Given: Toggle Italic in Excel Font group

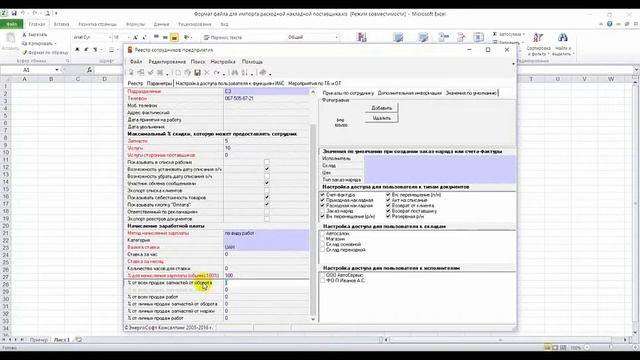Looking at the screenshot, I should pyautogui.click(x=86, y=50).
